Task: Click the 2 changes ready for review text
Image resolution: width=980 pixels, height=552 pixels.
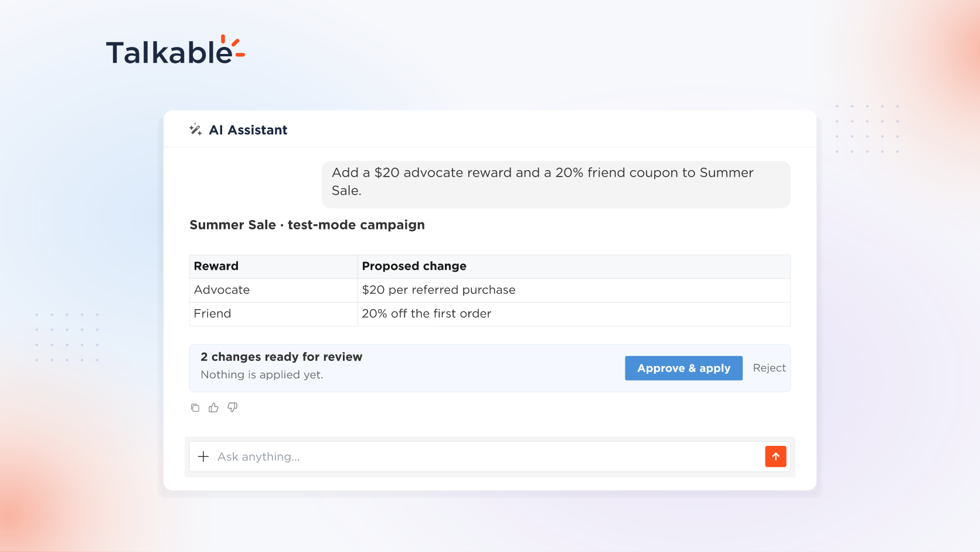Action: 281,357
